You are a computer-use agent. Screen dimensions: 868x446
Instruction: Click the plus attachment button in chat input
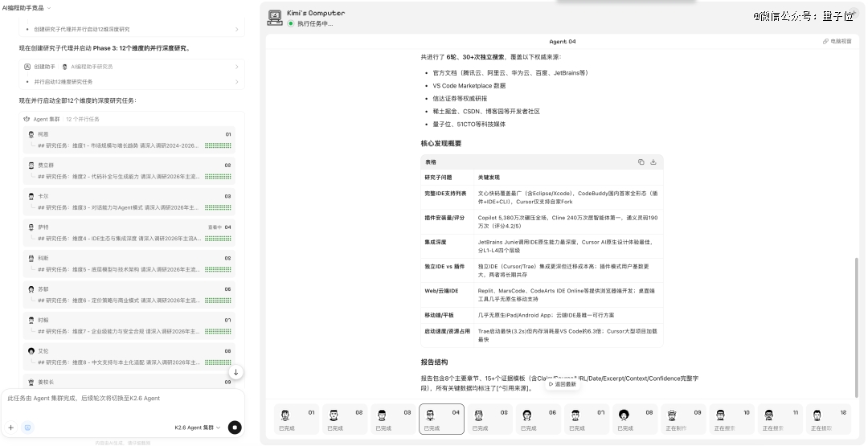[x=11, y=428]
